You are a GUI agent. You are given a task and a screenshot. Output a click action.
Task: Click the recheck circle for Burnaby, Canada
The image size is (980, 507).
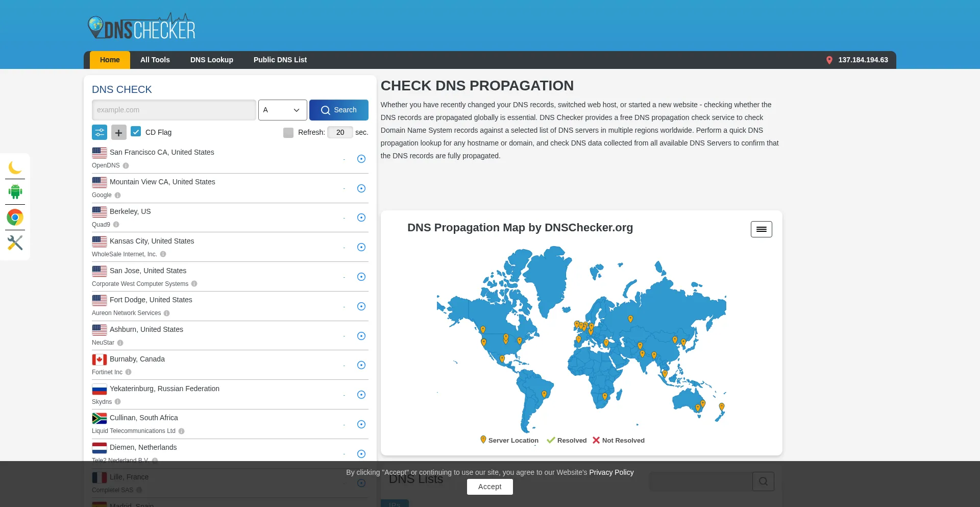pos(361,365)
